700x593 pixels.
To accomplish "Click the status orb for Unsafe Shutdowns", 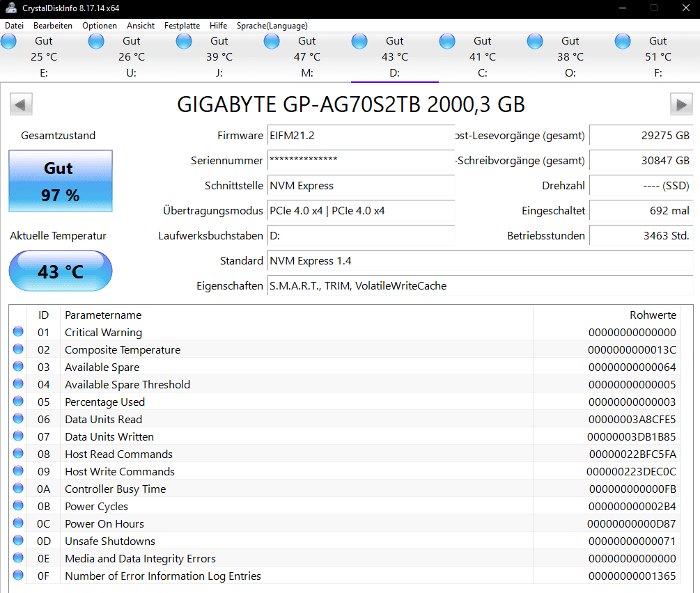I will click(x=18, y=540).
